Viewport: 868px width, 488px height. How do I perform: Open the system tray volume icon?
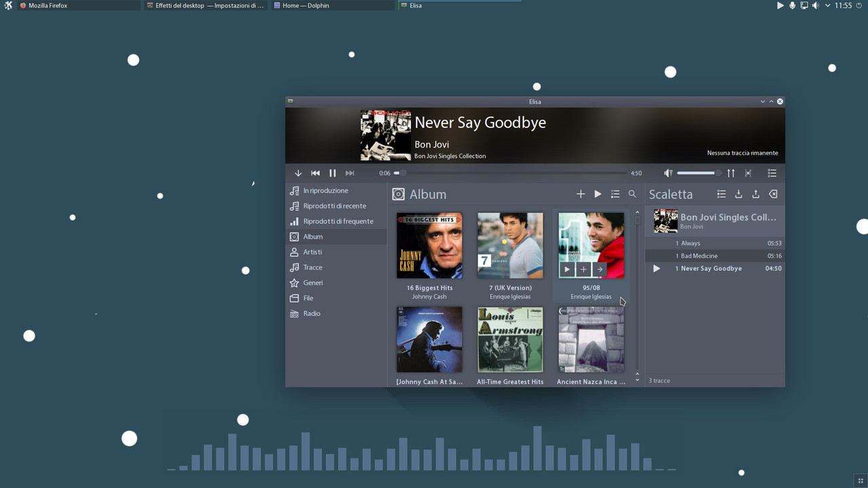click(816, 5)
